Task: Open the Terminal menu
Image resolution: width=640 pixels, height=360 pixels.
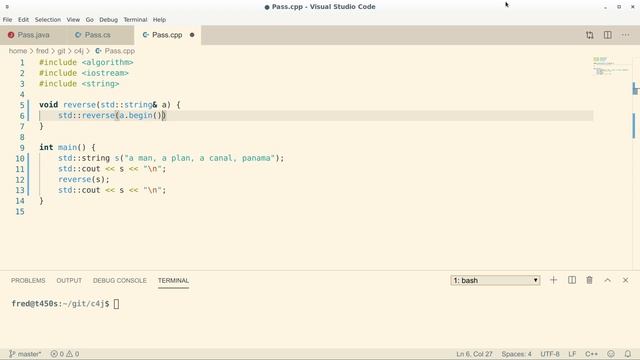Action: 135,20
